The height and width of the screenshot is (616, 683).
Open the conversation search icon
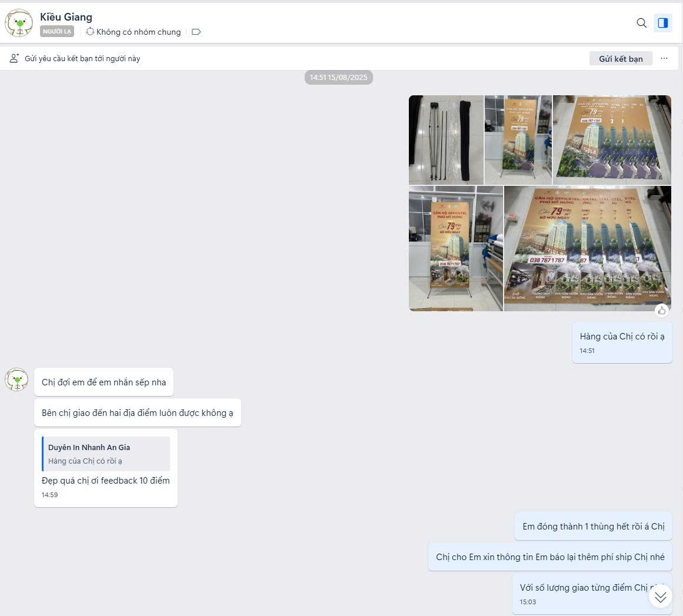641,23
